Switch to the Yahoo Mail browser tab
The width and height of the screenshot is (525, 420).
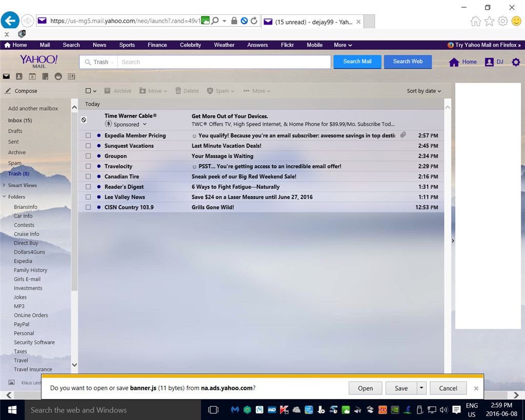312,22
